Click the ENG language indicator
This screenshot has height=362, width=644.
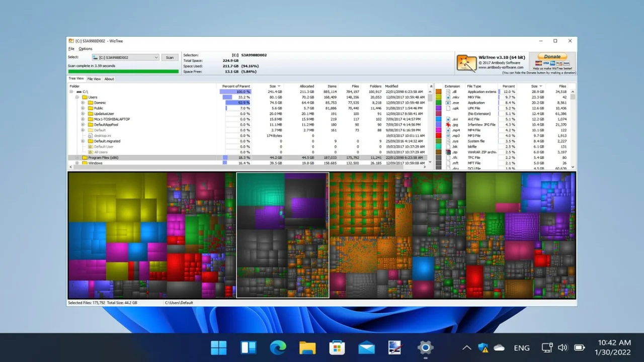point(522,347)
